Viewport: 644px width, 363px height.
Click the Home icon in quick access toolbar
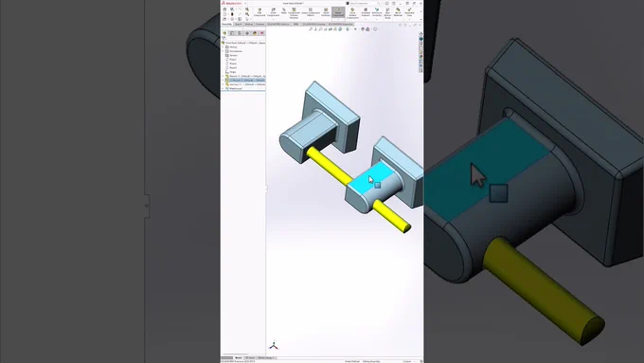point(224,9)
